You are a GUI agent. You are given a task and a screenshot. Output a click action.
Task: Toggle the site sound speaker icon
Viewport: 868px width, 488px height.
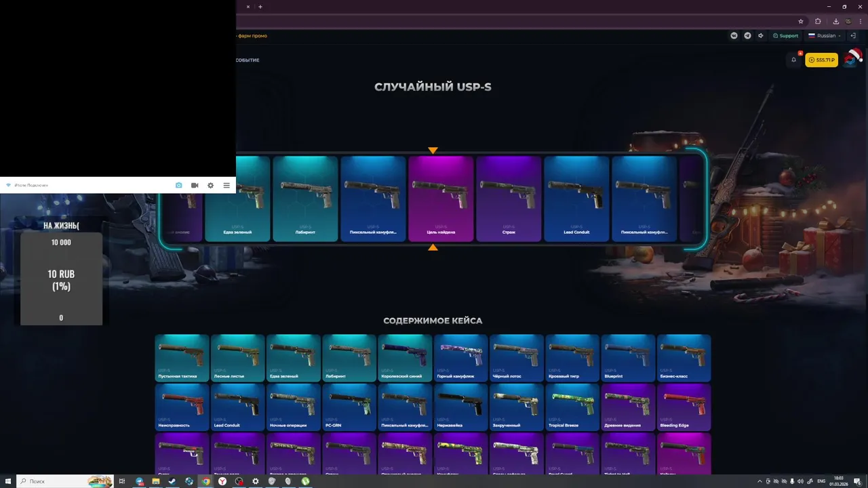click(x=761, y=36)
